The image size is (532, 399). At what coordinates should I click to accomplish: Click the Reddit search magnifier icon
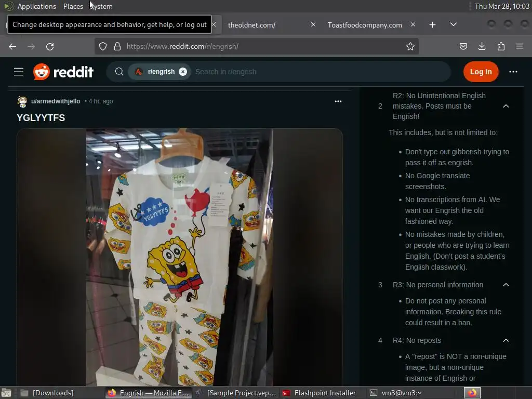pyautogui.click(x=119, y=72)
